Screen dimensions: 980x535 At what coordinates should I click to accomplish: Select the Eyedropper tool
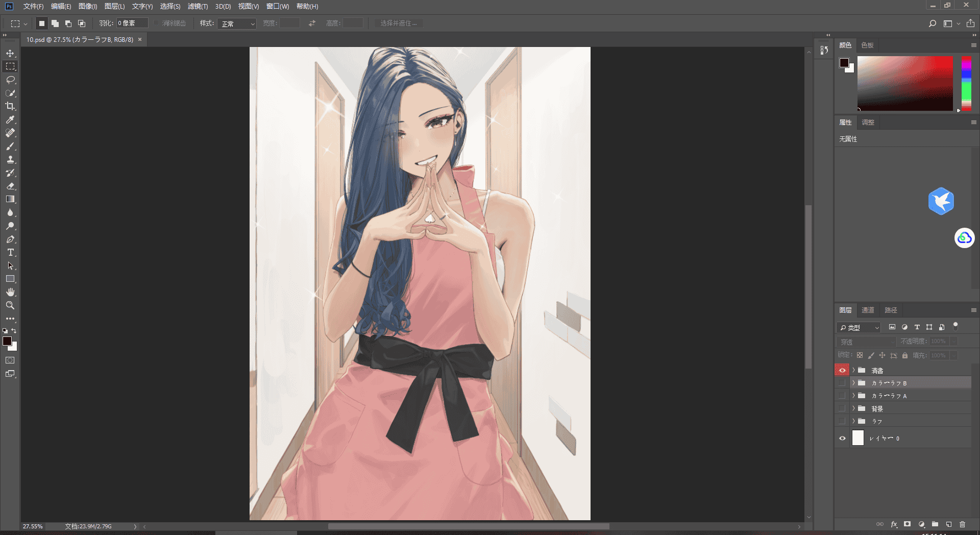click(x=10, y=119)
